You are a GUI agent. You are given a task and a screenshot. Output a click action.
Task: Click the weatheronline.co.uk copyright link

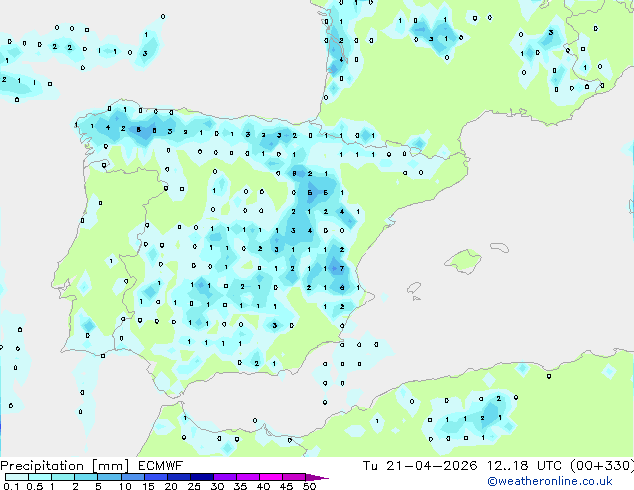(550, 481)
